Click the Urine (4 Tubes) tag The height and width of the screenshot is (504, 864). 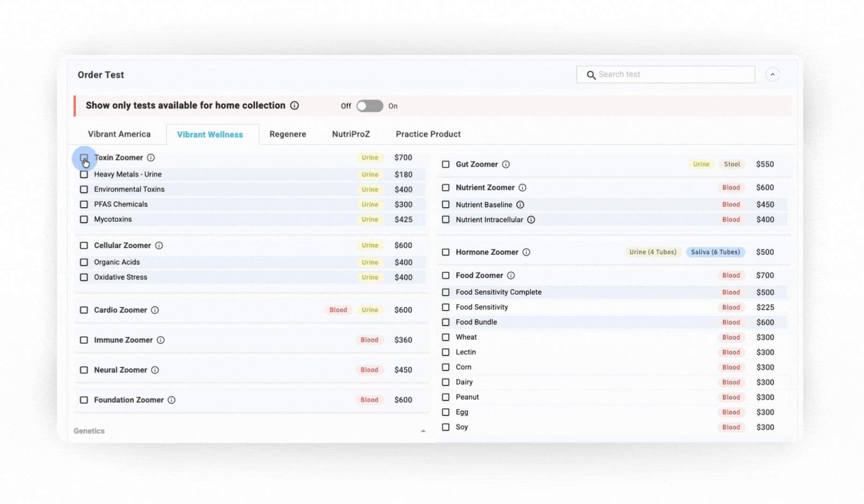tap(653, 252)
